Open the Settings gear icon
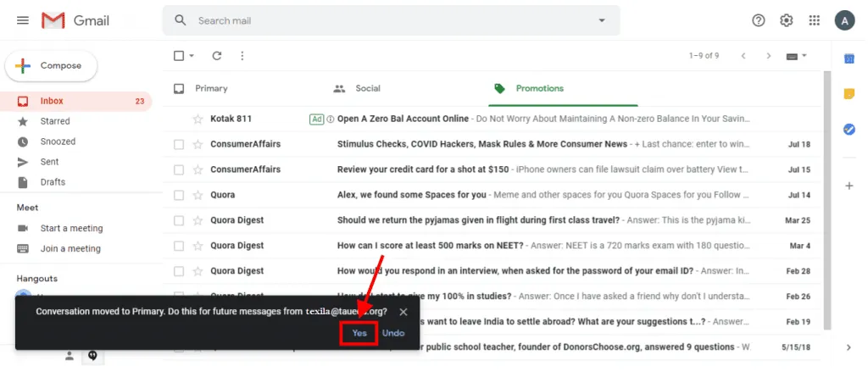This screenshot has width=868, height=377. pos(786,20)
